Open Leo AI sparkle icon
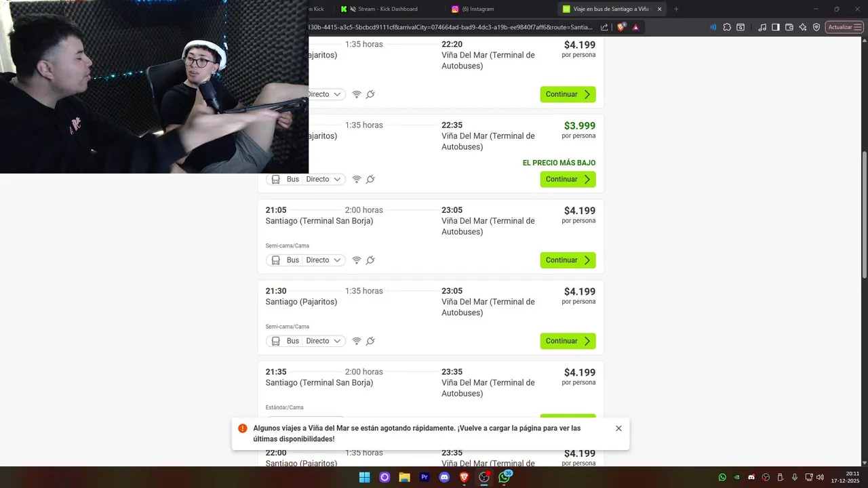This screenshot has width=868, height=488. click(x=803, y=27)
